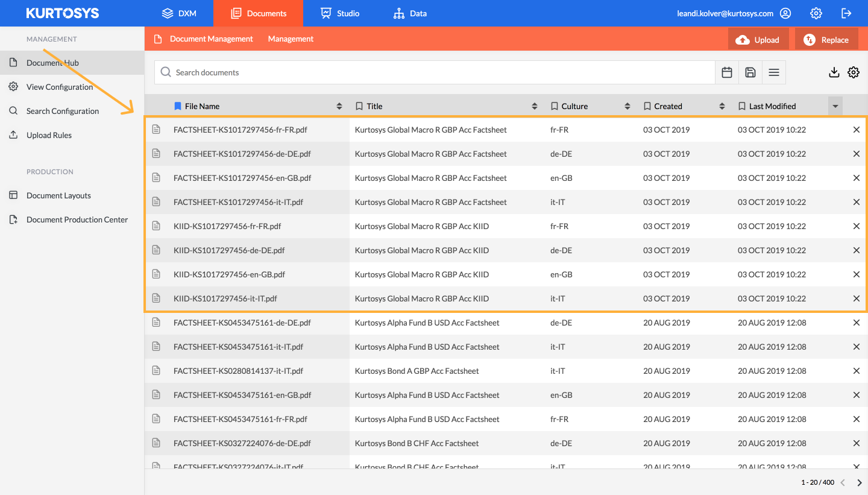Click the View Configuration gear icon
Viewport: 868px width, 495px height.
(x=13, y=87)
